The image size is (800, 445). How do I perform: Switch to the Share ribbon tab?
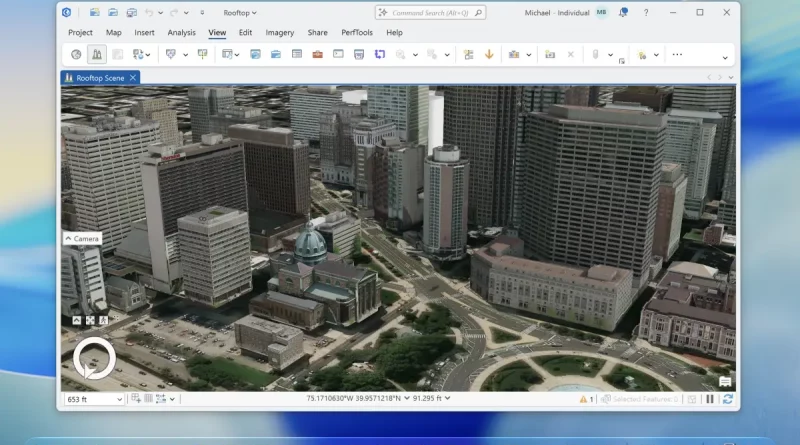tap(317, 33)
